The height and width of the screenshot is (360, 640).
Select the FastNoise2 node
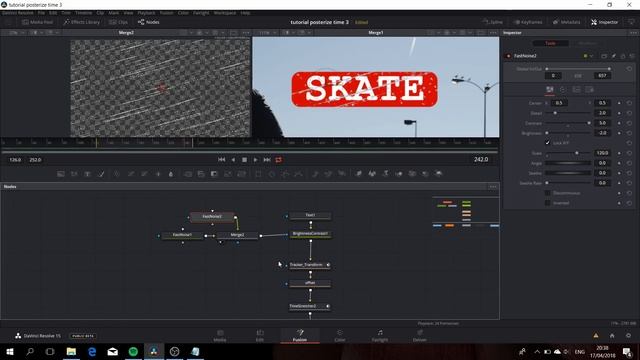click(212, 217)
